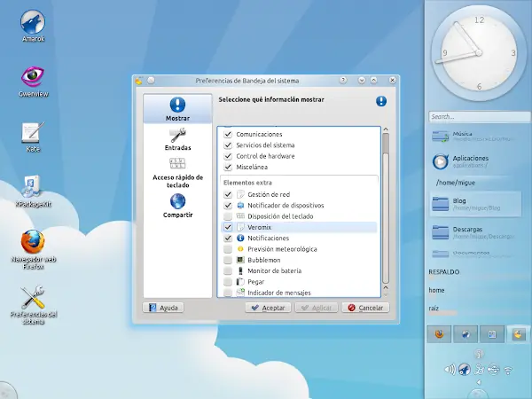Uncheck the Comunicaciones checkbox

[x=228, y=135]
